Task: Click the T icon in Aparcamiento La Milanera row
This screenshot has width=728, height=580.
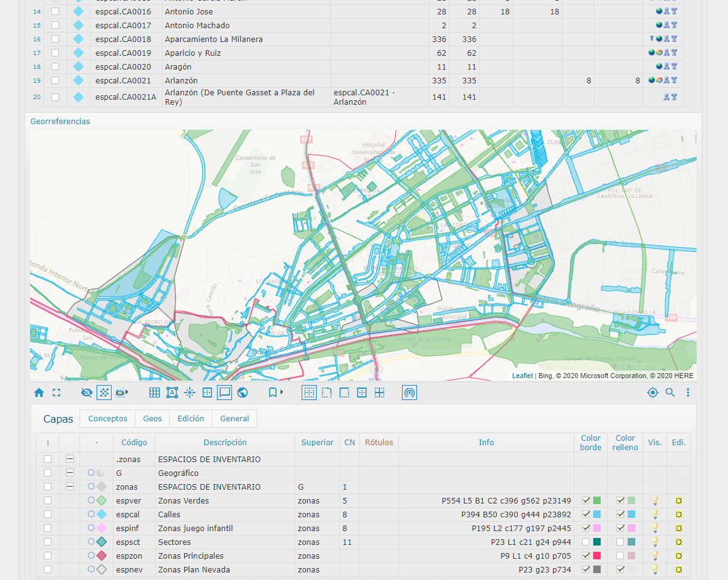Action: point(652,39)
